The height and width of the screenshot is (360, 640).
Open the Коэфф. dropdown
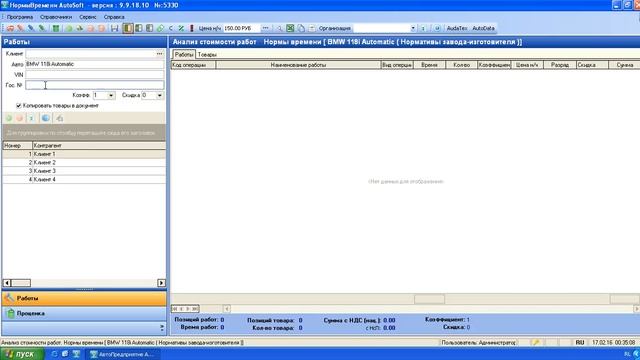tap(111, 95)
